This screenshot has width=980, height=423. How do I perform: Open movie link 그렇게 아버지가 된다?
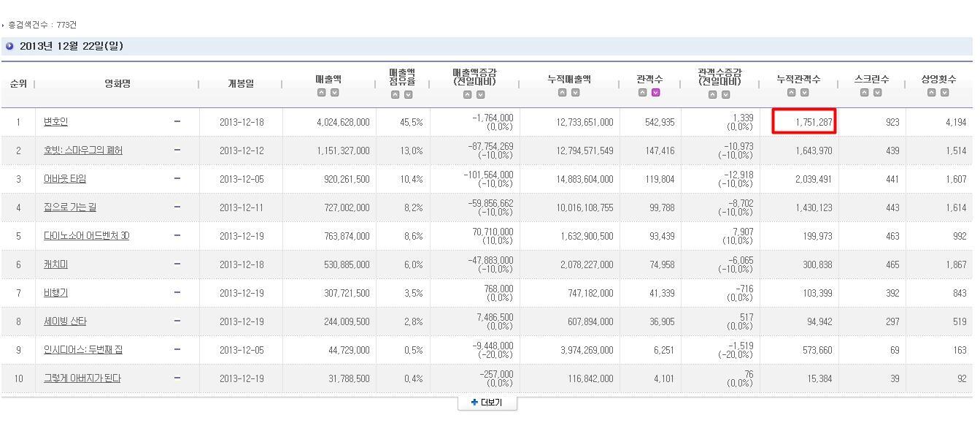[82, 378]
